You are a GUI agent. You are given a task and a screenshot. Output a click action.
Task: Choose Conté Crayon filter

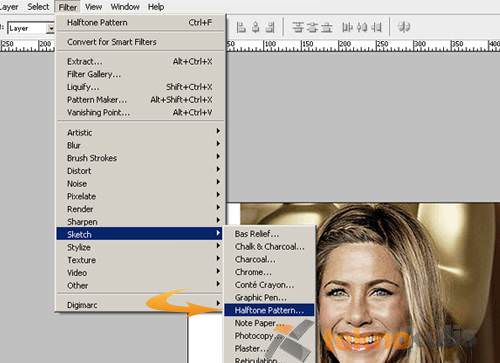(x=269, y=285)
